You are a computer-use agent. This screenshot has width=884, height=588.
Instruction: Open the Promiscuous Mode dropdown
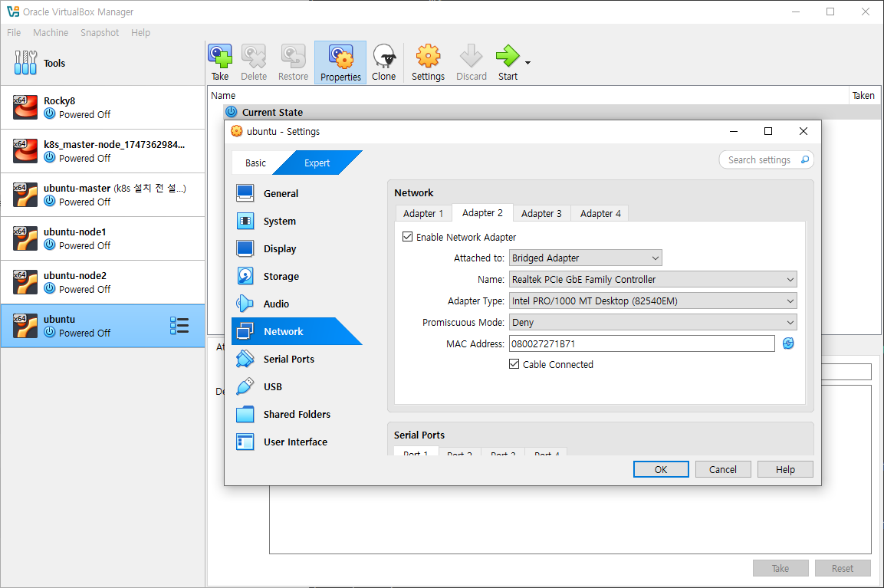tap(653, 322)
